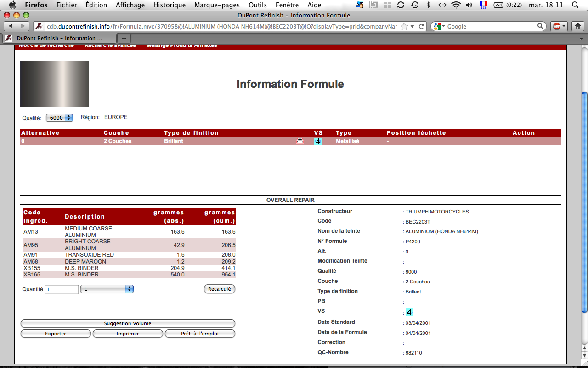The image size is (588, 368).
Task: Click the aluminium color swatch preview
Action: pos(55,84)
